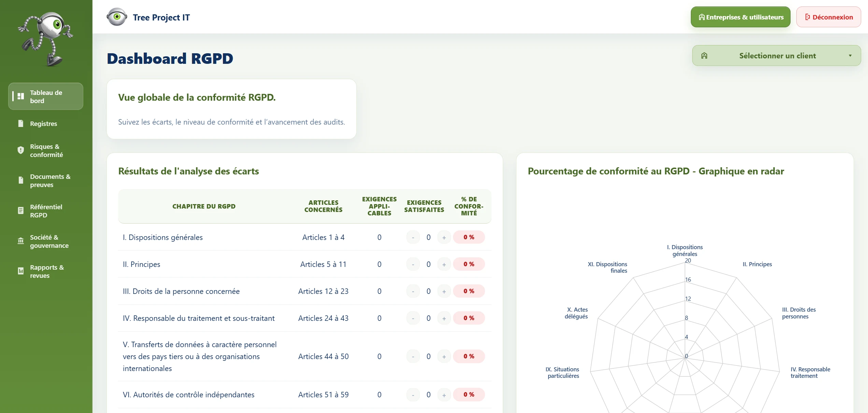Click radar label 'III. Droits des personnes'
This screenshot has width=868, height=413.
[x=799, y=313]
